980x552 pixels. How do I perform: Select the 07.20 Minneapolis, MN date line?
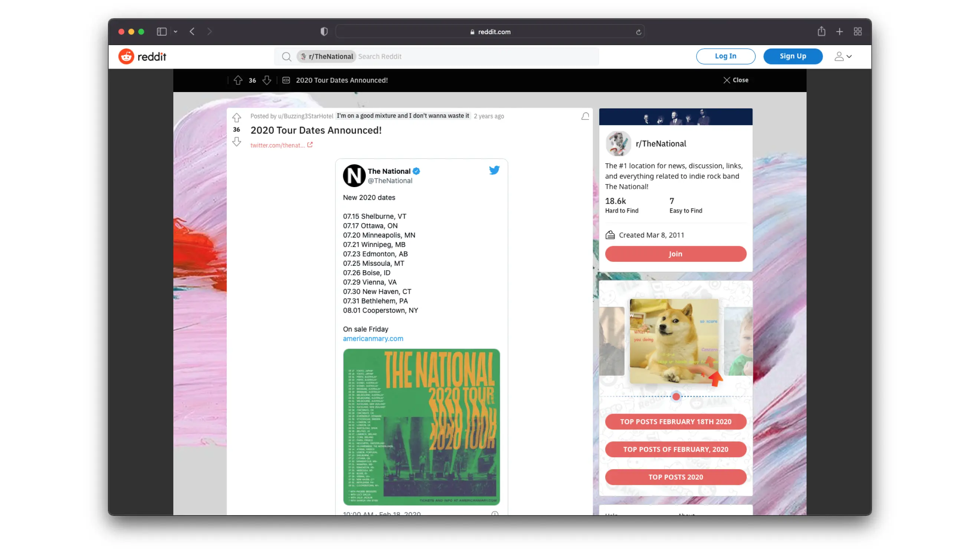click(x=379, y=235)
